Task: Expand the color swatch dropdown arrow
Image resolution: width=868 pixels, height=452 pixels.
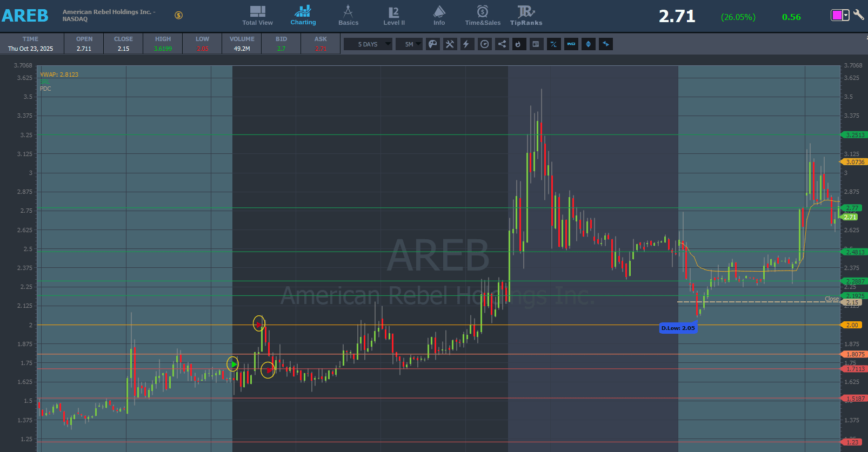Action: click(846, 15)
